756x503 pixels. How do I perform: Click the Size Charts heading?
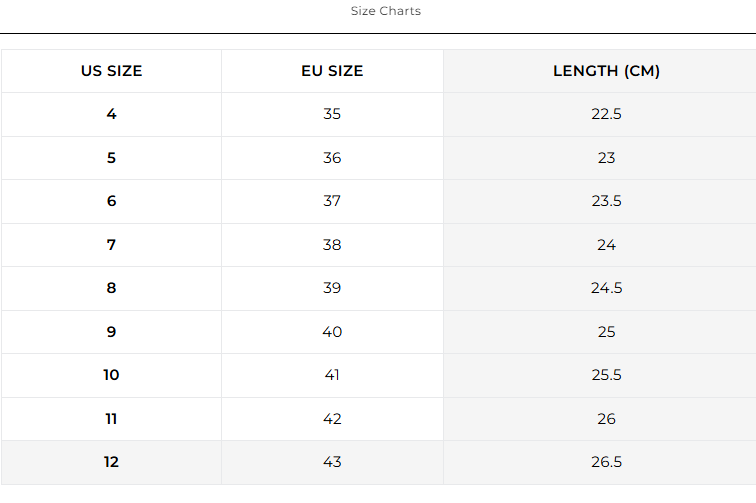(385, 11)
